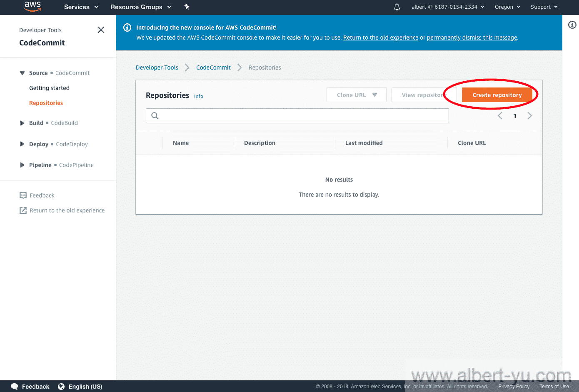This screenshot has width=579, height=392.
Task: Click the info icon in blue banner
Action: (x=127, y=27)
